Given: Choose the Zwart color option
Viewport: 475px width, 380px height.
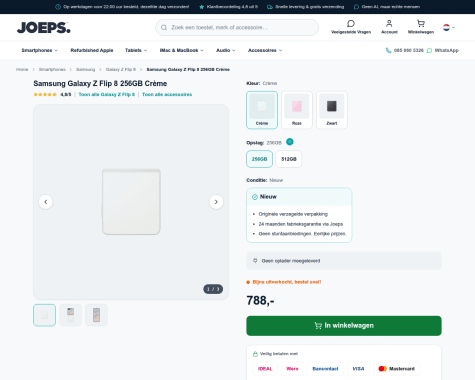Looking at the screenshot, I should coord(332,110).
